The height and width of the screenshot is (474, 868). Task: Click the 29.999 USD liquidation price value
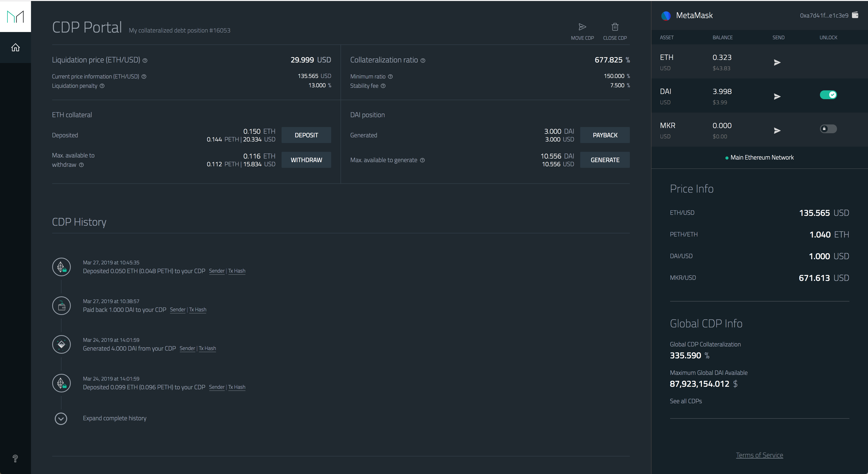pos(311,60)
